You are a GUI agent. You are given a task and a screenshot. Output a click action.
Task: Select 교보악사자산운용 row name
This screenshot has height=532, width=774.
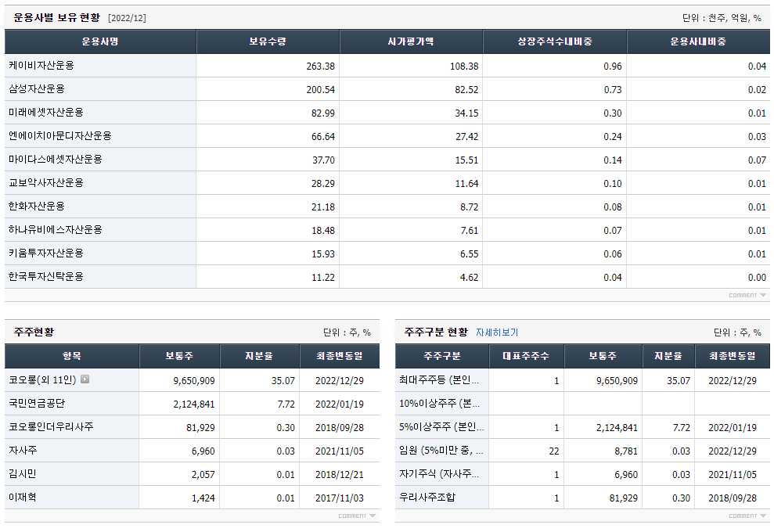tap(46, 182)
